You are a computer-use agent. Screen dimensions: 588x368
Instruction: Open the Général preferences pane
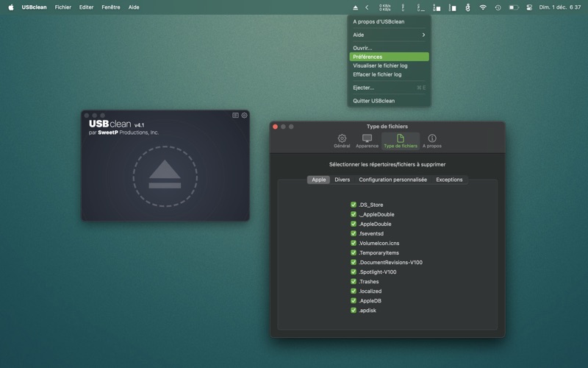tap(342, 141)
